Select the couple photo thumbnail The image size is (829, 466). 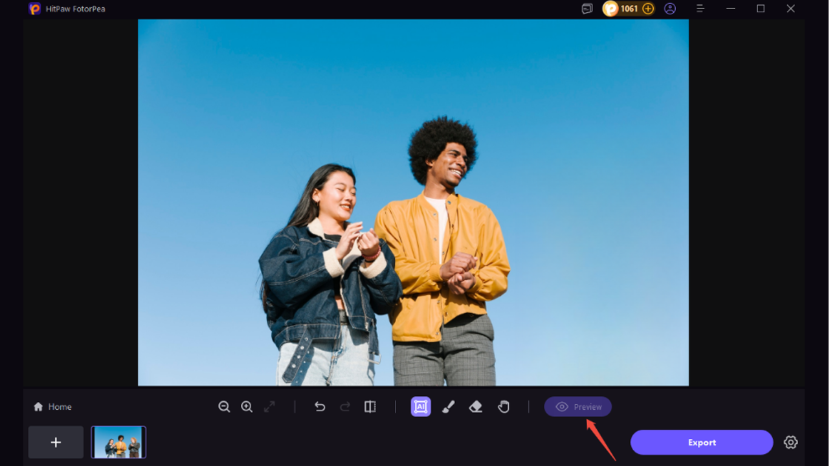point(118,442)
